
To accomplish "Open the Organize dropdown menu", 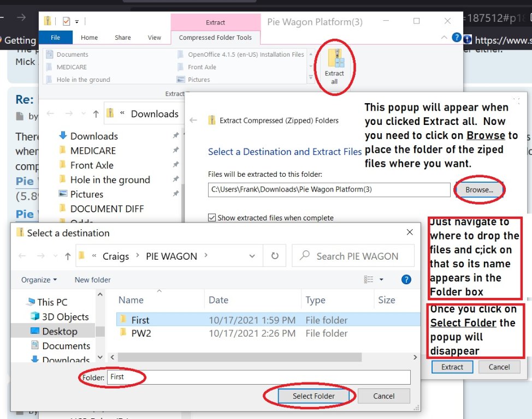I will coord(39,280).
